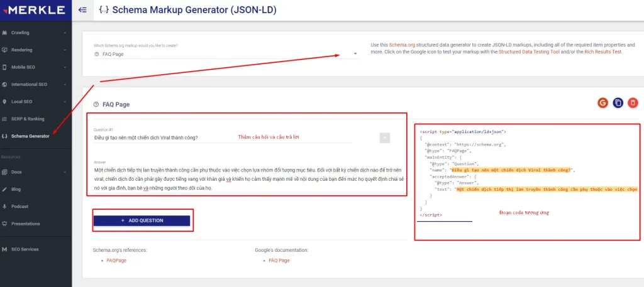Click the Blog pencil icon
The height and width of the screenshot is (287, 644).
tap(4, 190)
